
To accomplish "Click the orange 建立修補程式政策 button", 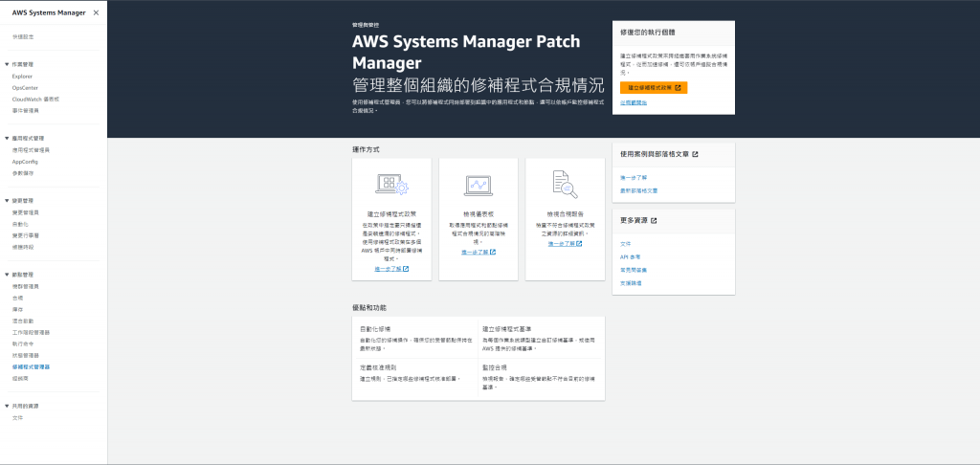I will tap(654, 87).
